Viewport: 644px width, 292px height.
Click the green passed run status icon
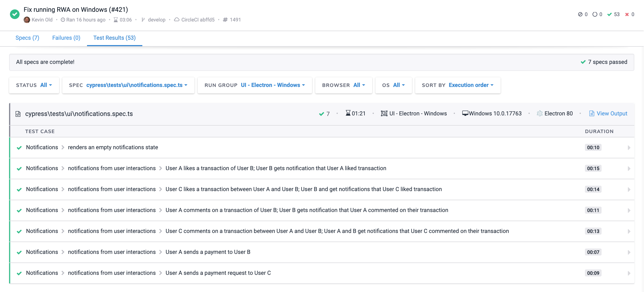click(x=15, y=14)
